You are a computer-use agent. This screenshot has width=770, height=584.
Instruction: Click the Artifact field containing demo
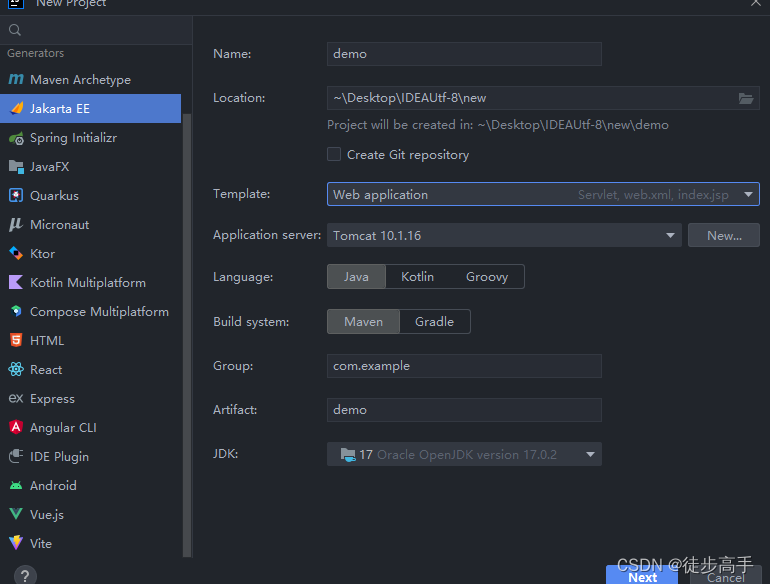point(464,410)
